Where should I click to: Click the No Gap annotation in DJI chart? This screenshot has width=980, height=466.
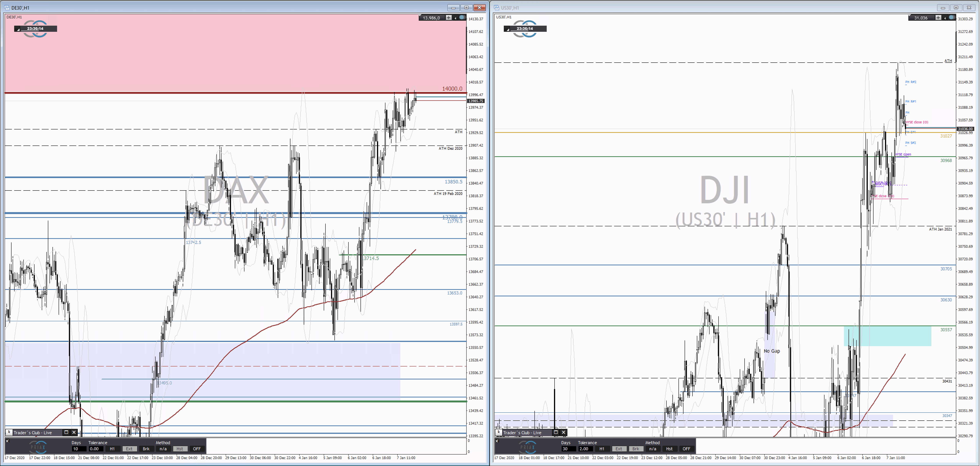click(x=772, y=351)
